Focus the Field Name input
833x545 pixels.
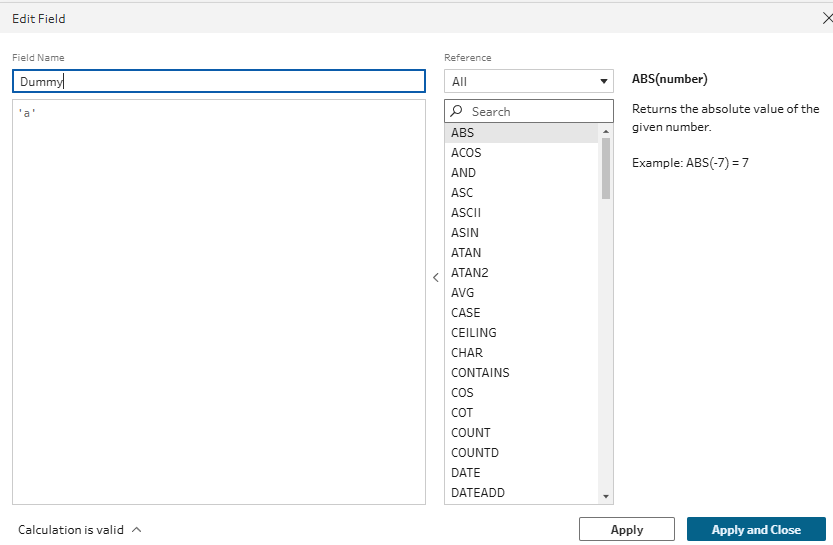[x=219, y=82]
